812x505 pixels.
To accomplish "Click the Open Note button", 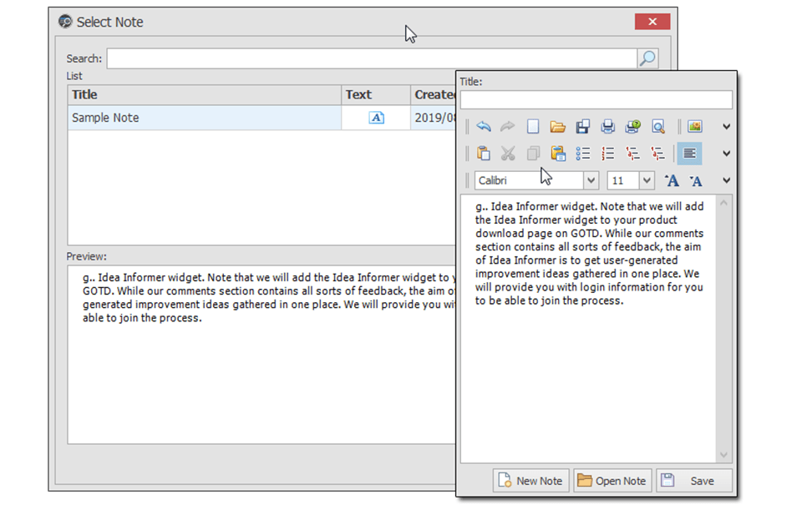I will point(612,481).
